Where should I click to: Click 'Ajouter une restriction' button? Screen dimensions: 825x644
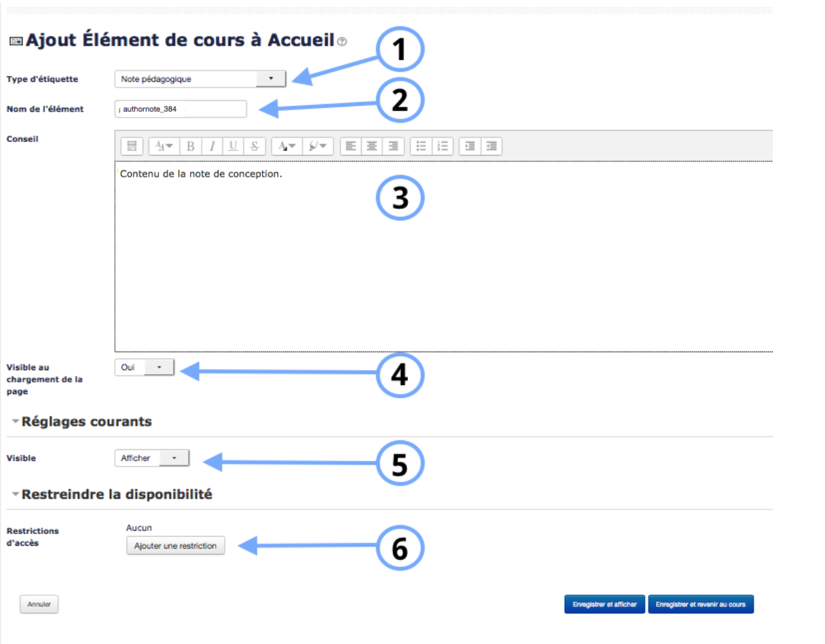(x=175, y=546)
